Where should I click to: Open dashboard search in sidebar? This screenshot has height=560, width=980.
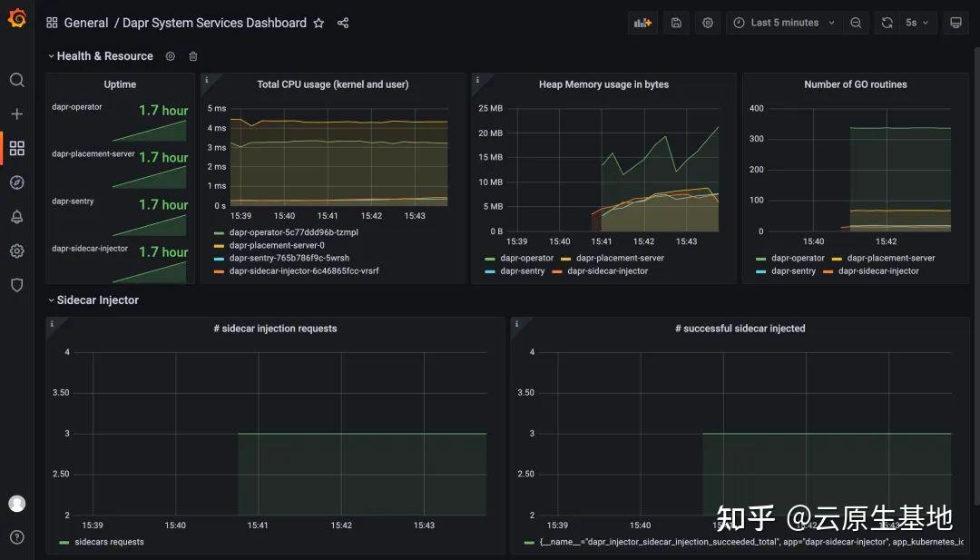[x=16, y=80]
